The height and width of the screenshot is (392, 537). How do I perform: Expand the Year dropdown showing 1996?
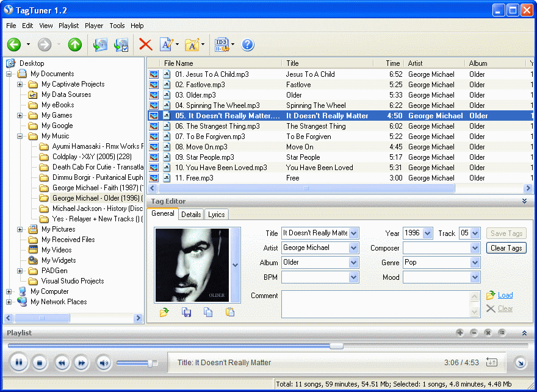point(427,233)
